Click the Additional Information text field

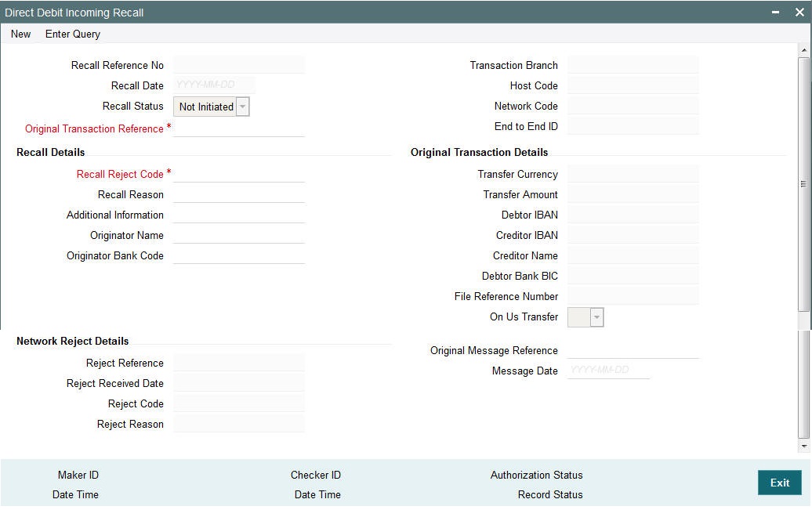238,214
